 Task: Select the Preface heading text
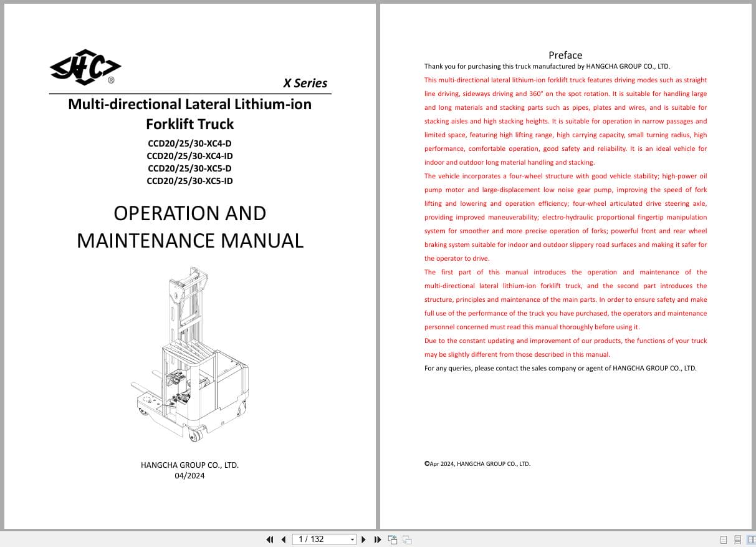[565, 55]
